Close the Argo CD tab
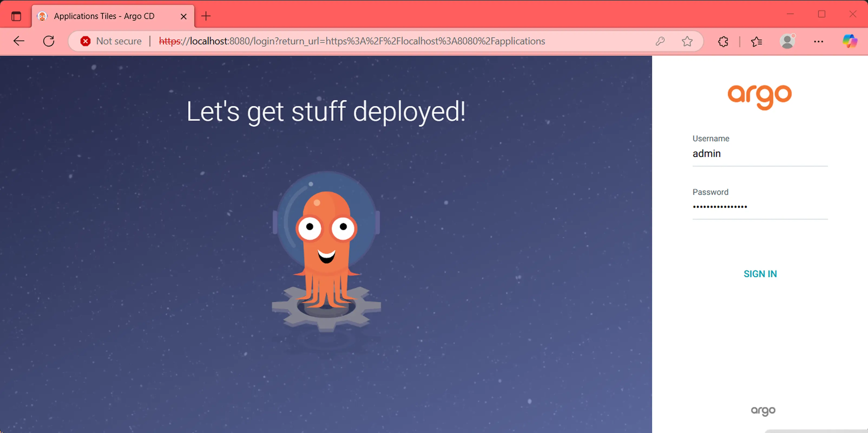This screenshot has width=868, height=433. [x=184, y=16]
